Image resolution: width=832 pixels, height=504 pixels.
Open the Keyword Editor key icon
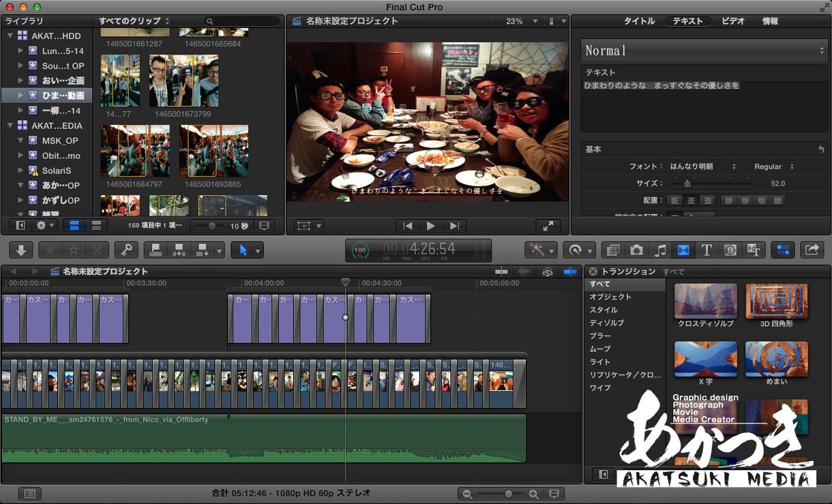[x=125, y=250]
